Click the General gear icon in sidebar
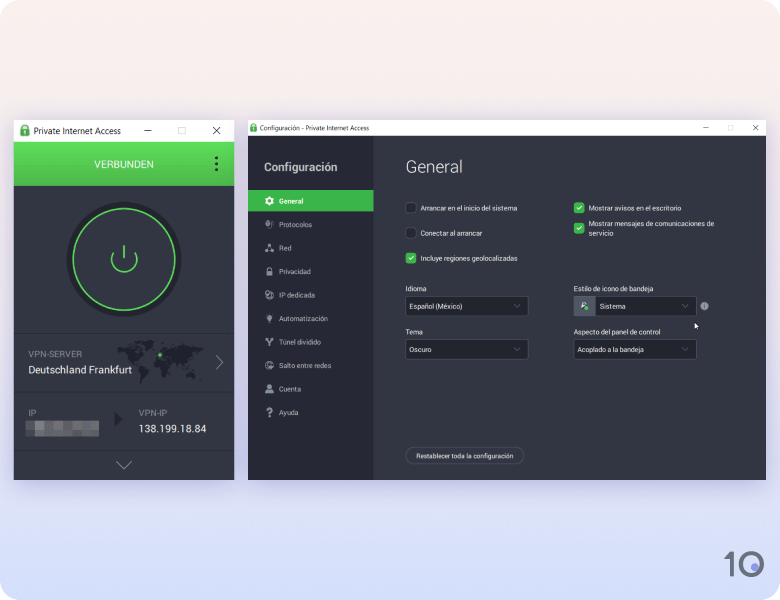 coord(269,201)
